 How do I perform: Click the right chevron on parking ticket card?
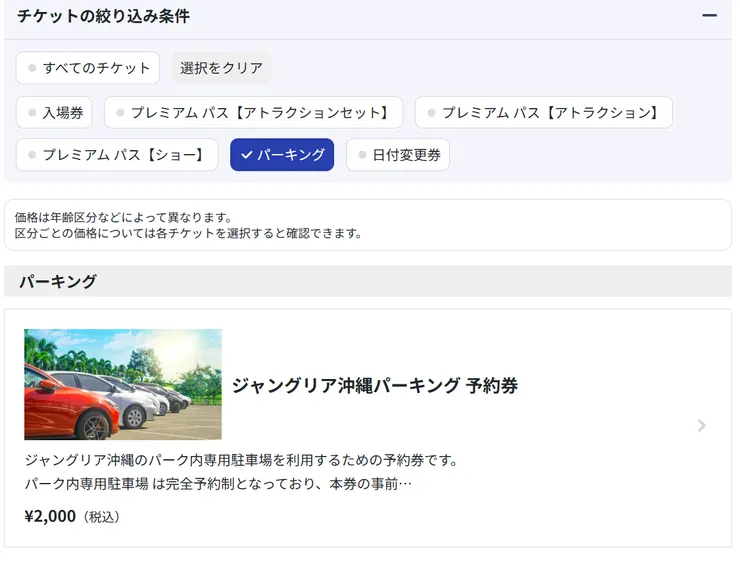[x=702, y=426]
